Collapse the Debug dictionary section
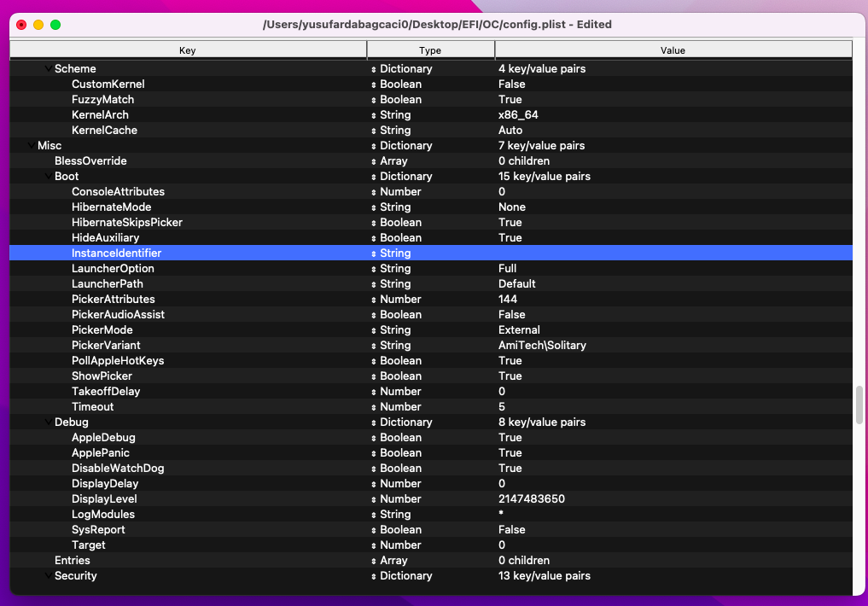 pos(48,422)
